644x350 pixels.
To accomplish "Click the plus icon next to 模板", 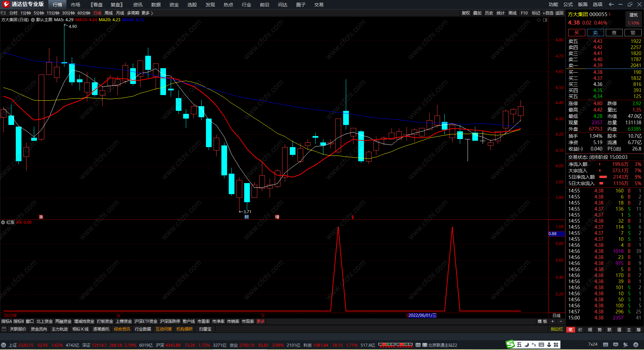I will tap(552, 321).
